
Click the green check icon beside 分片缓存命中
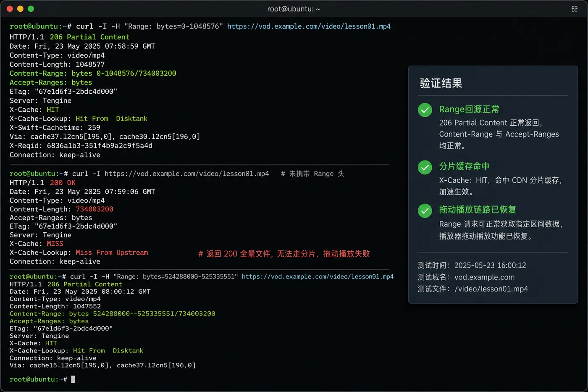(425, 167)
